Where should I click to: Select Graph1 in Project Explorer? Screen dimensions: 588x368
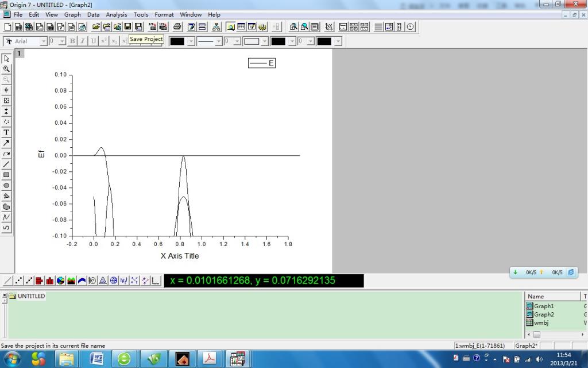pos(540,306)
